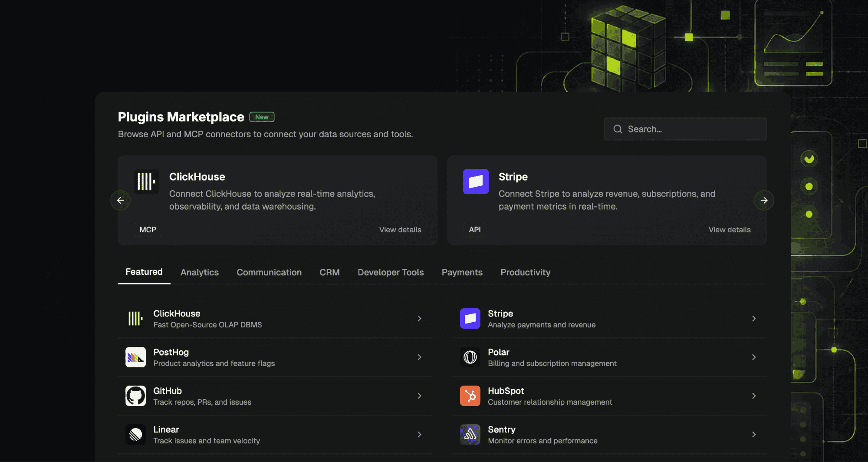This screenshot has height=462, width=868.
Task: Open HubSpot row using its chevron
Action: click(x=754, y=396)
